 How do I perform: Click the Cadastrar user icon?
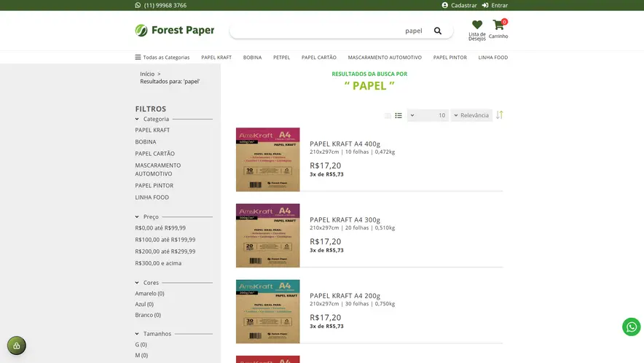tap(445, 5)
